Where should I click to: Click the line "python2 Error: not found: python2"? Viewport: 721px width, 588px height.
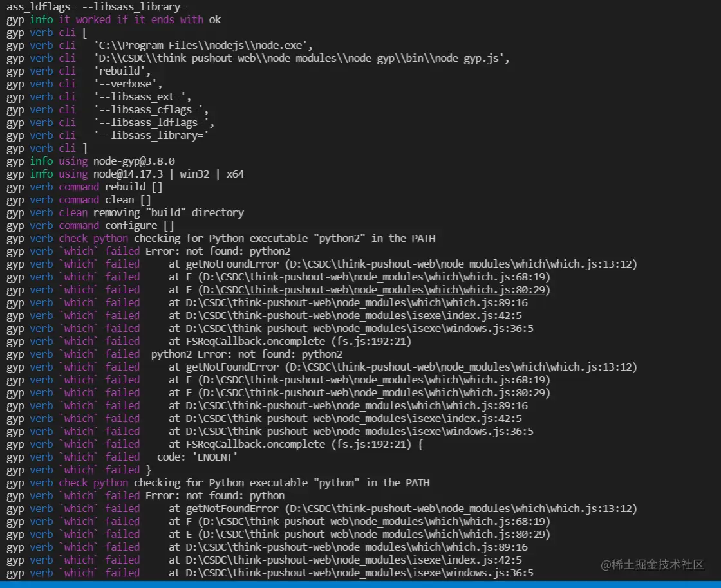tap(174, 354)
